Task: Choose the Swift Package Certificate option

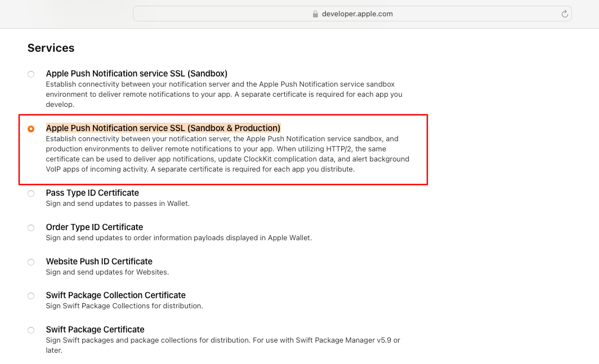Action: click(31, 330)
